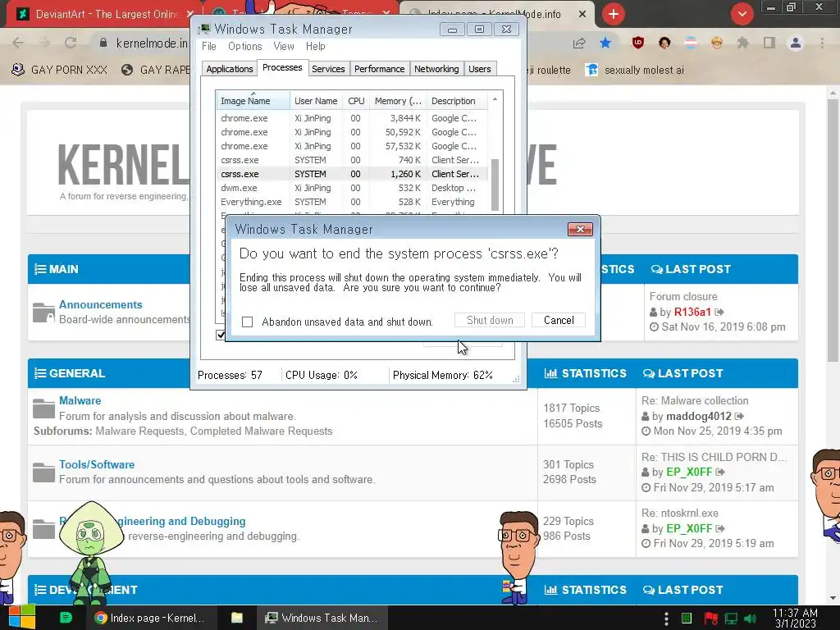
Task: Open R136a1 user profile link
Action: tap(692, 312)
